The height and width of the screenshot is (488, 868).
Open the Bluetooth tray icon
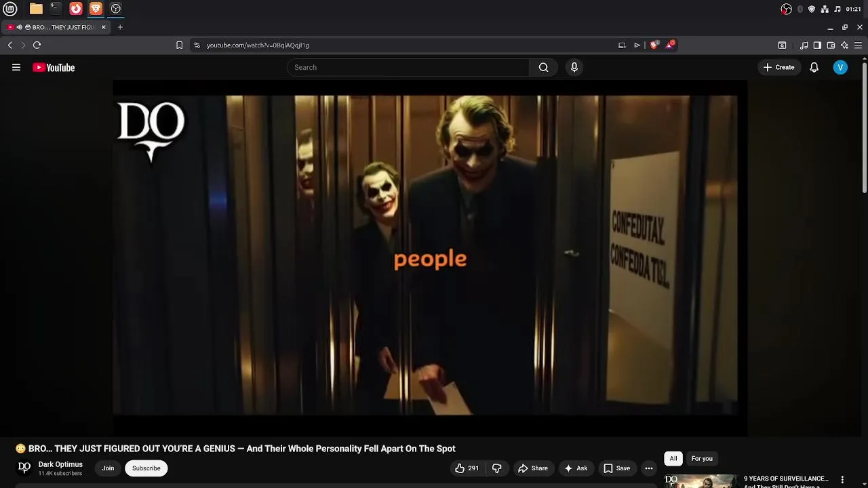coord(800,9)
